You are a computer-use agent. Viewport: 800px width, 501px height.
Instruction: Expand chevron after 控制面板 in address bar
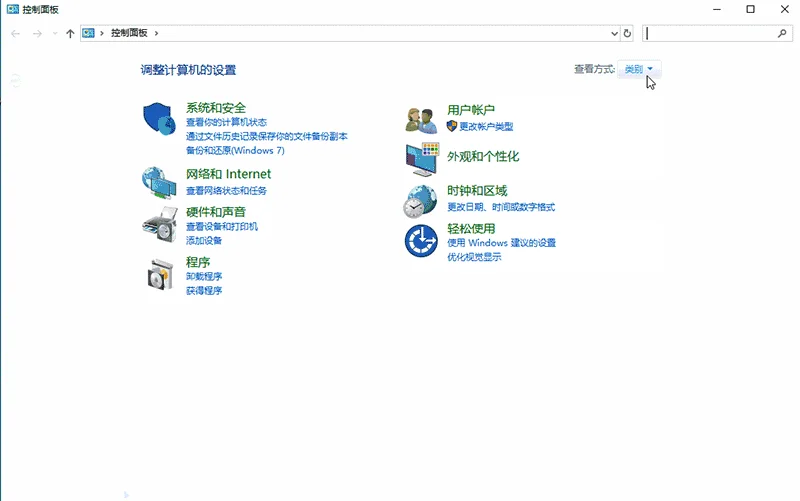click(x=156, y=33)
